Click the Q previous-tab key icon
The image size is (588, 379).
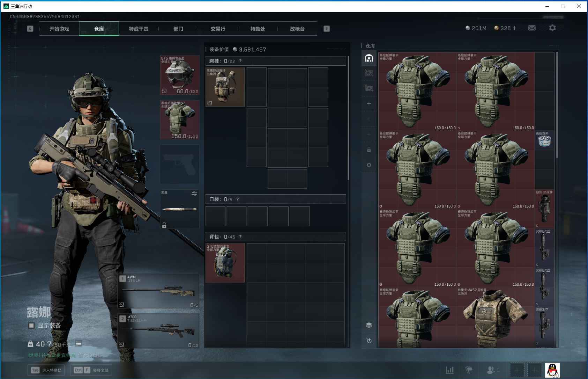tap(30, 29)
